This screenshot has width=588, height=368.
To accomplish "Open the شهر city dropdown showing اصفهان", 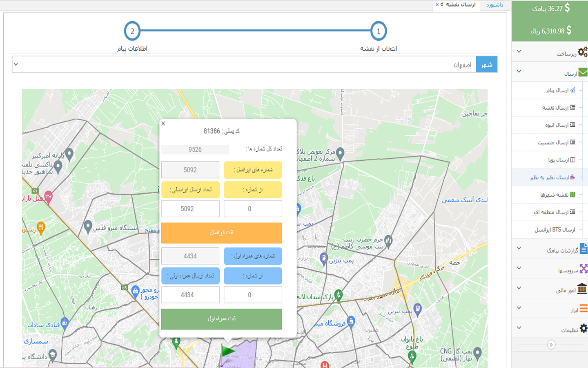I will tap(244, 65).
